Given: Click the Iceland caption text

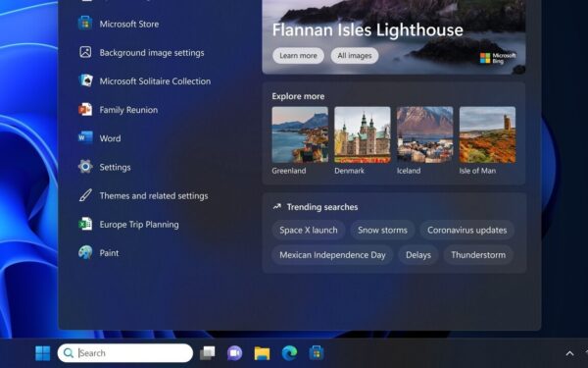Looking at the screenshot, I should coord(409,171).
